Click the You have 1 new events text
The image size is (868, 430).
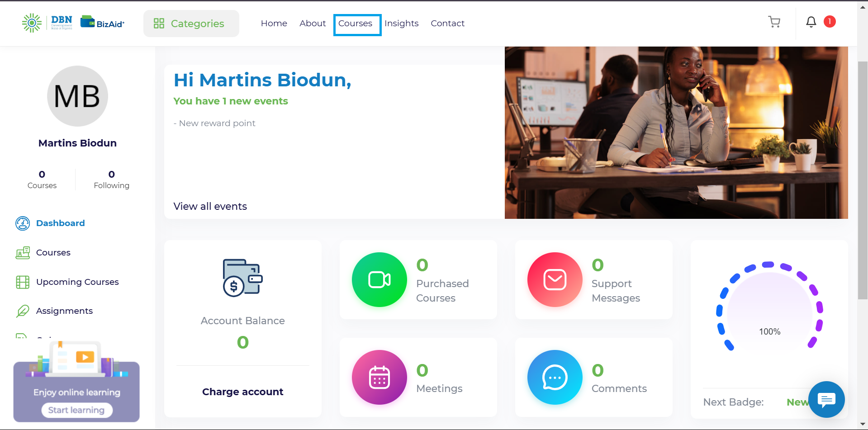(x=231, y=101)
